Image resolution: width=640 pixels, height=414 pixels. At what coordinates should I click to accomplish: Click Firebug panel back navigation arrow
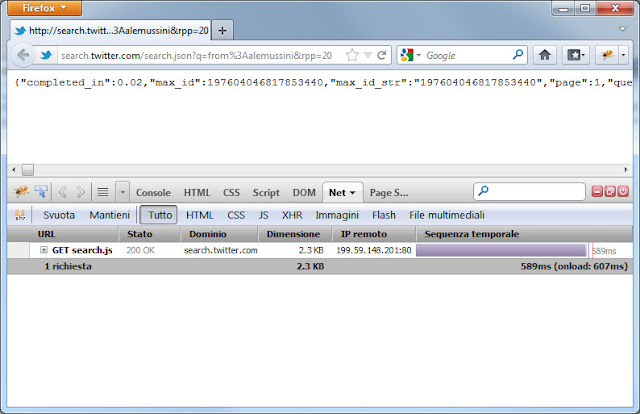coord(62,192)
